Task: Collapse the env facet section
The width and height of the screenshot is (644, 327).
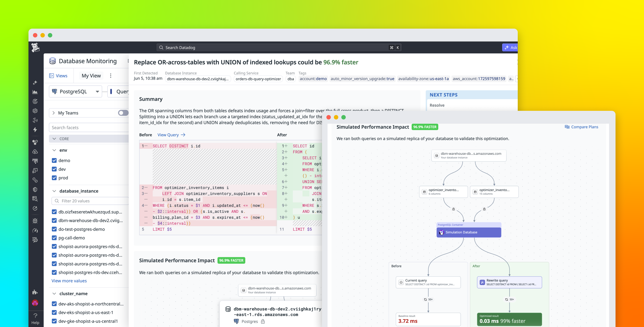Action: (54, 150)
